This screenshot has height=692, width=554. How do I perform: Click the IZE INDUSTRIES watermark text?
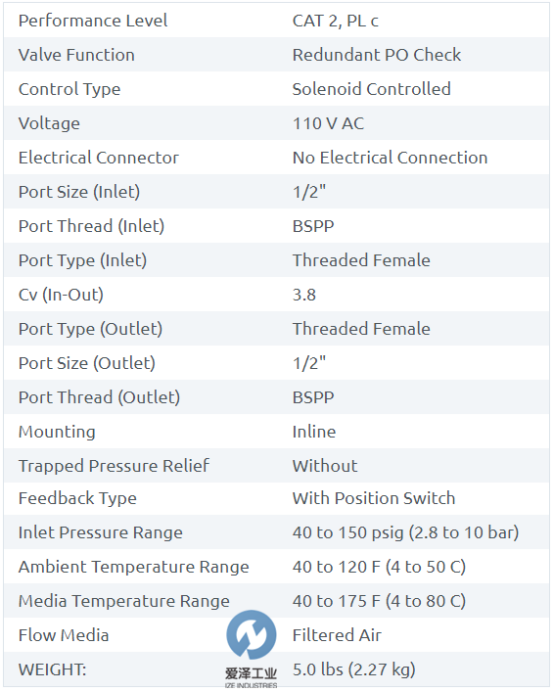pos(251,685)
